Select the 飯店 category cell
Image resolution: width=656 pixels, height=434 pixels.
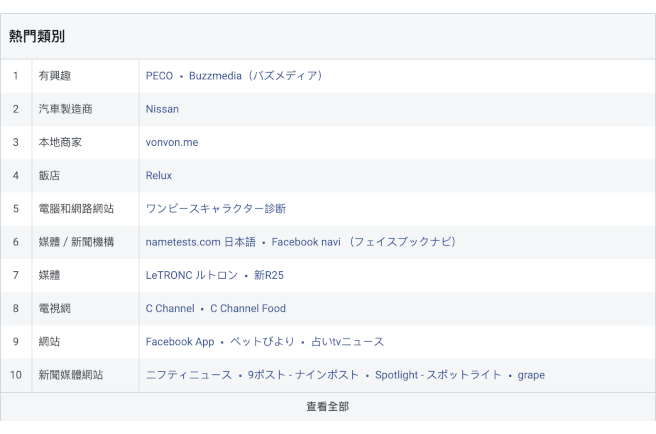(85, 175)
